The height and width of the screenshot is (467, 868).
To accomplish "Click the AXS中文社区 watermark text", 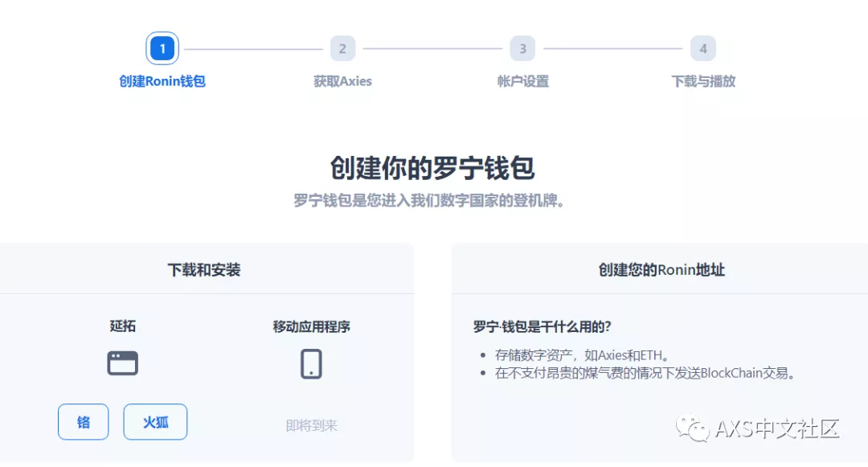I will 776,428.
